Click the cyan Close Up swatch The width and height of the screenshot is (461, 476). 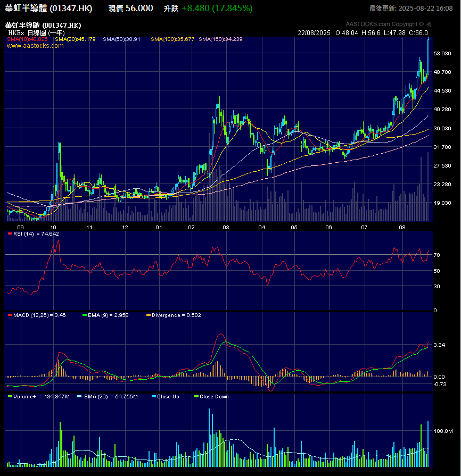pyautogui.click(x=154, y=396)
